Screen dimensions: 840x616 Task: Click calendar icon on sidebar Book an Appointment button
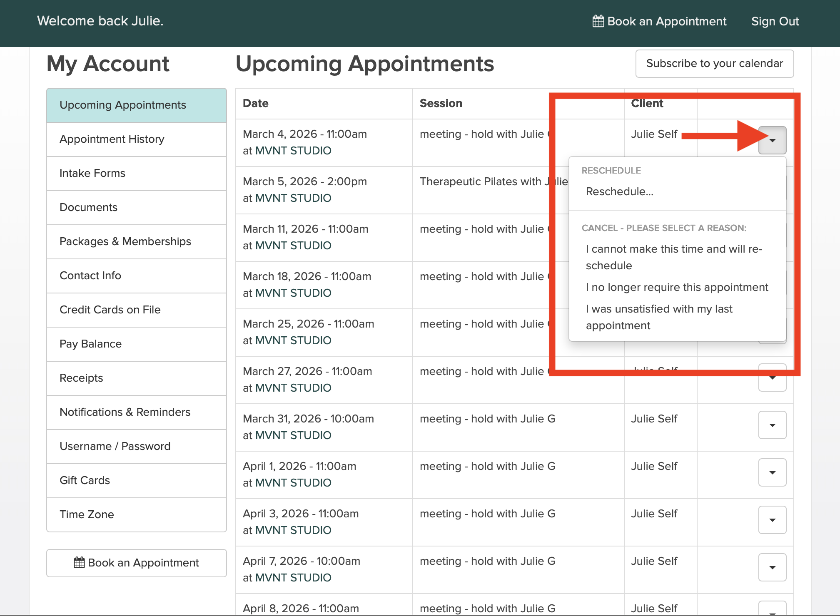click(79, 563)
